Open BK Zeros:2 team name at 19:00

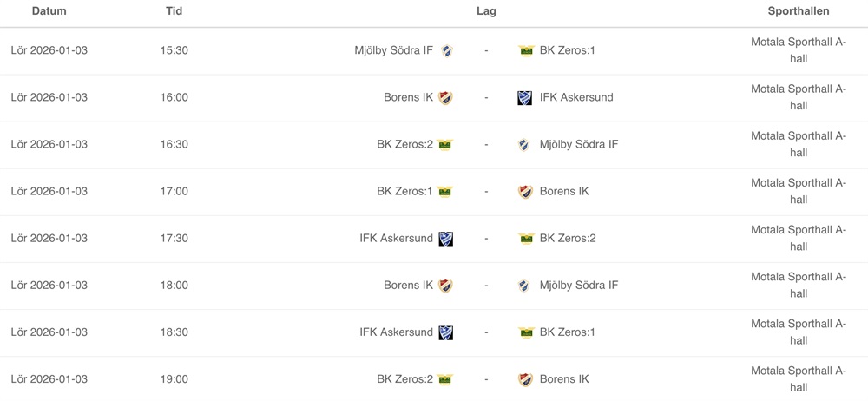coord(404,378)
